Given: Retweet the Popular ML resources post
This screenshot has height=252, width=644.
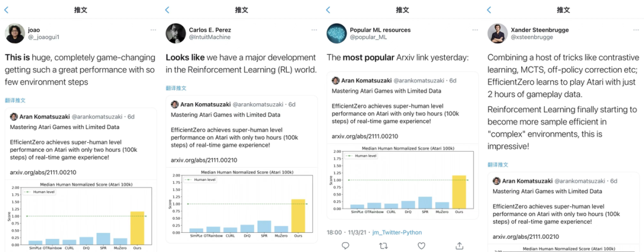Looking at the screenshot, I should [x=383, y=245].
